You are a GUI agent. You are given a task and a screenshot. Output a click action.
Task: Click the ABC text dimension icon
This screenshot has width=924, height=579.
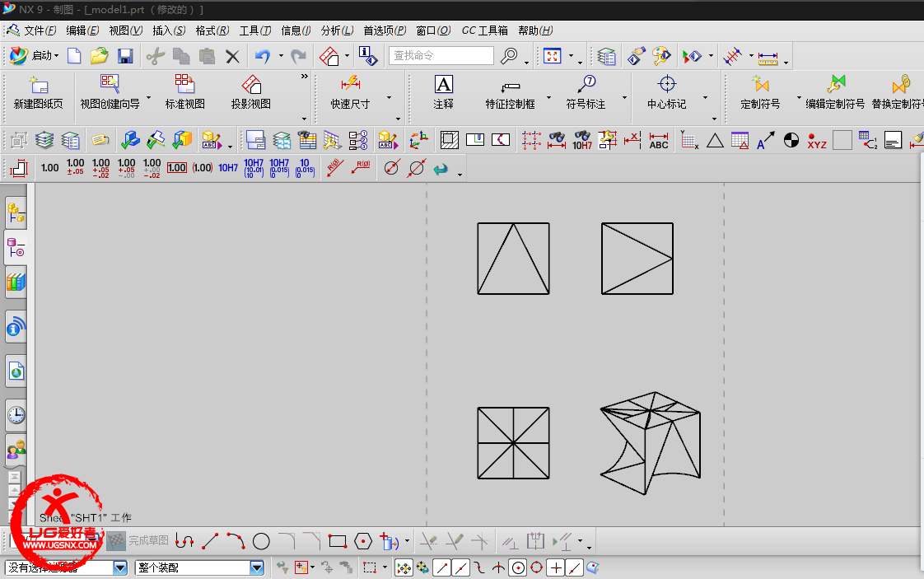658,140
